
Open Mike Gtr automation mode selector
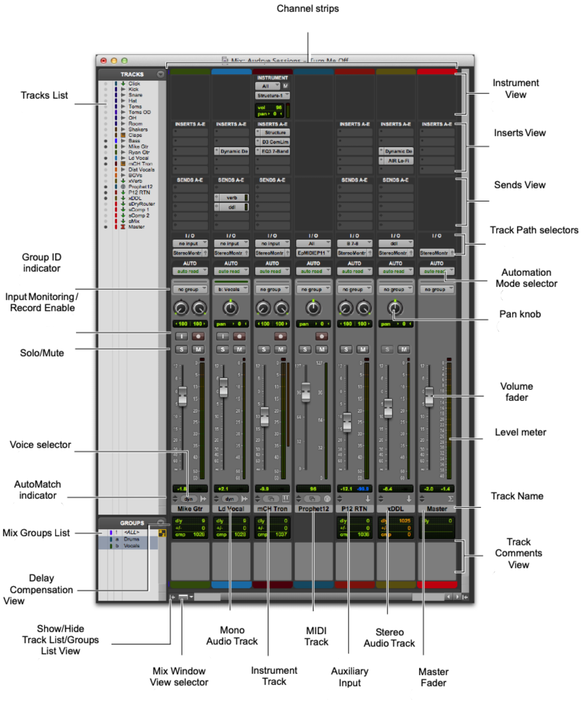coord(190,271)
